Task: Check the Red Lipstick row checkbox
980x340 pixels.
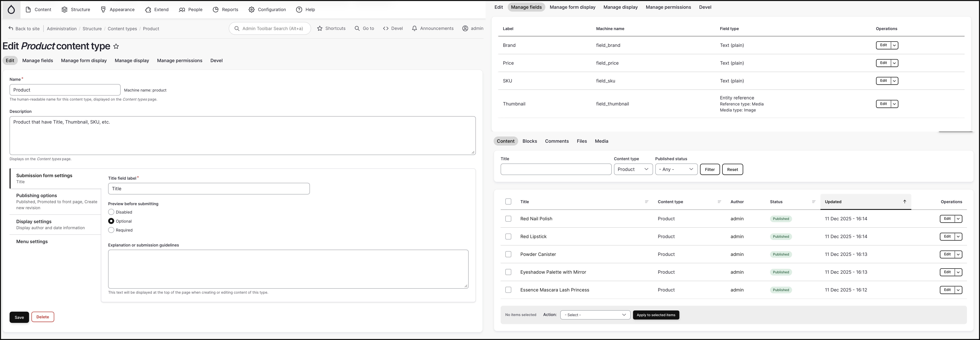Action: tap(508, 237)
